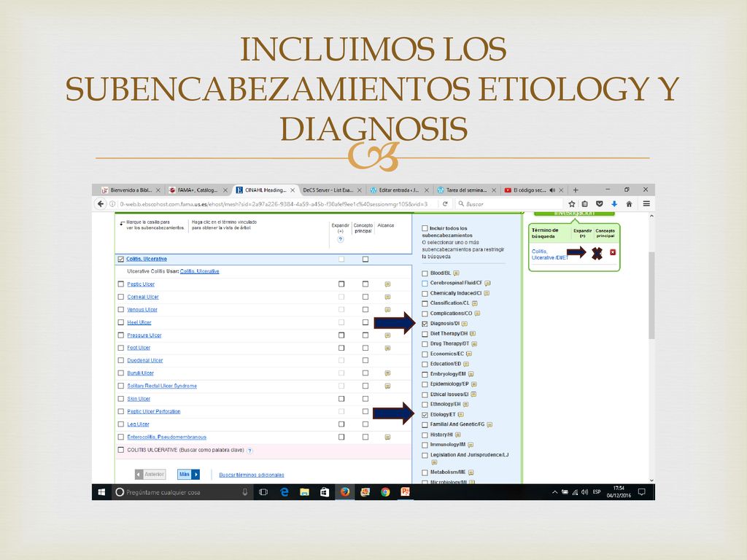The width and height of the screenshot is (747, 560).
Task: Remove Colitis, Ulcerative term with red X
Action: [x=613, y=252]
